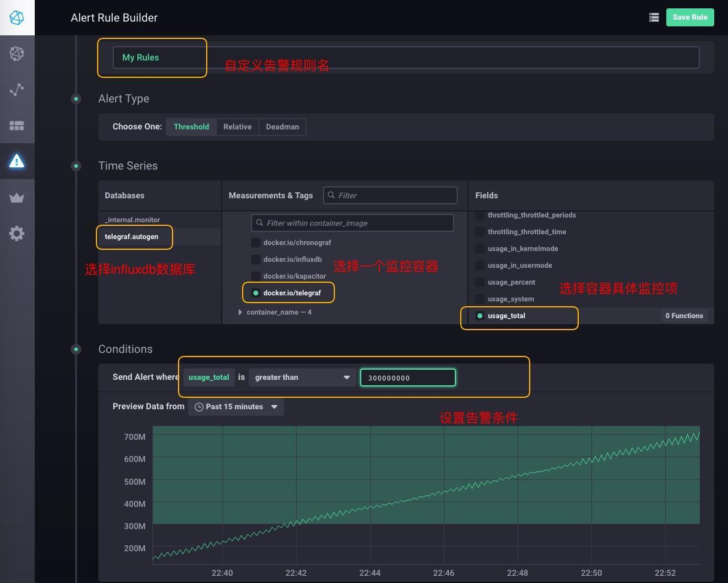Uncheck the docker.io/telegraf tag
The image size is (728, 583).
coord(255,293)
